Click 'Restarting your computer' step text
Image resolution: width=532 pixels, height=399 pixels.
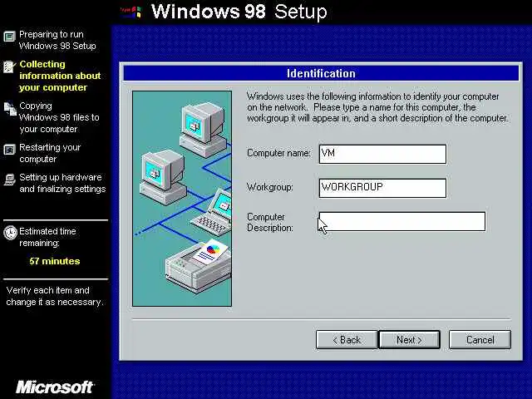50,153
